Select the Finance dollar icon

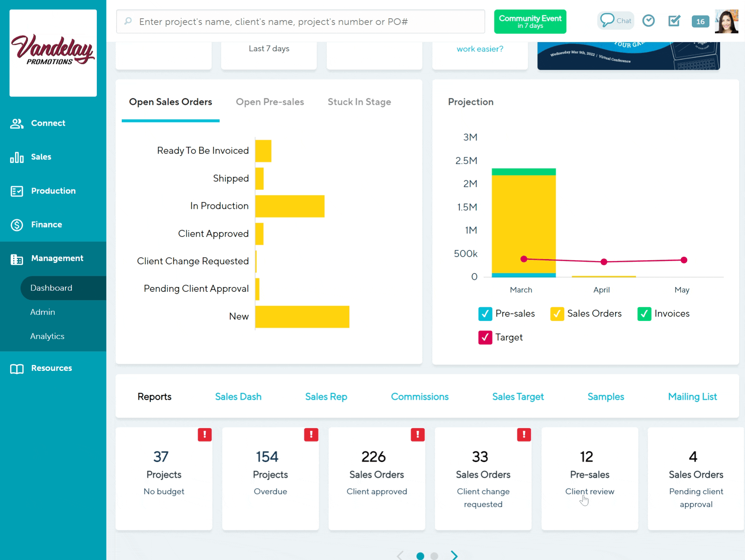[17, 224]
